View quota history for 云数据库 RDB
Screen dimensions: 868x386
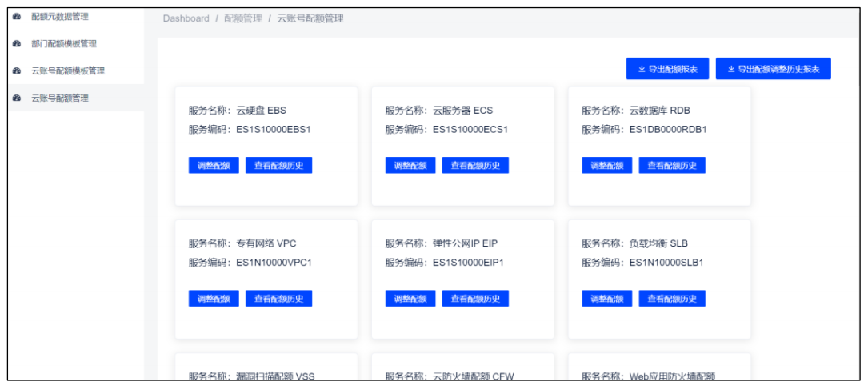[x=672, y=165]
